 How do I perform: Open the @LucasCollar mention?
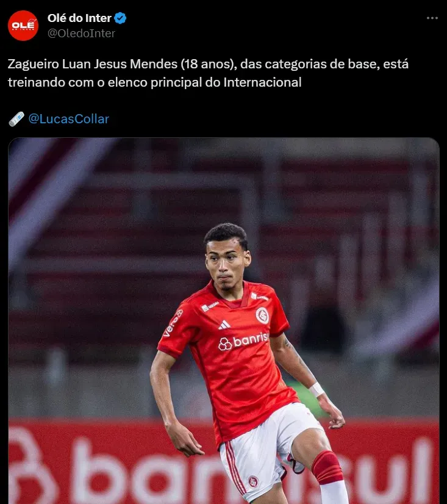69,119
